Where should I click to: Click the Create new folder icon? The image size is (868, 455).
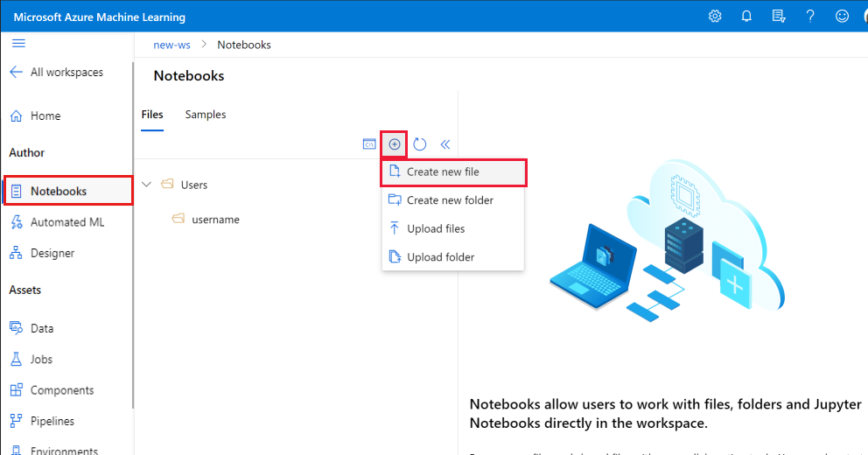point(395,199)
